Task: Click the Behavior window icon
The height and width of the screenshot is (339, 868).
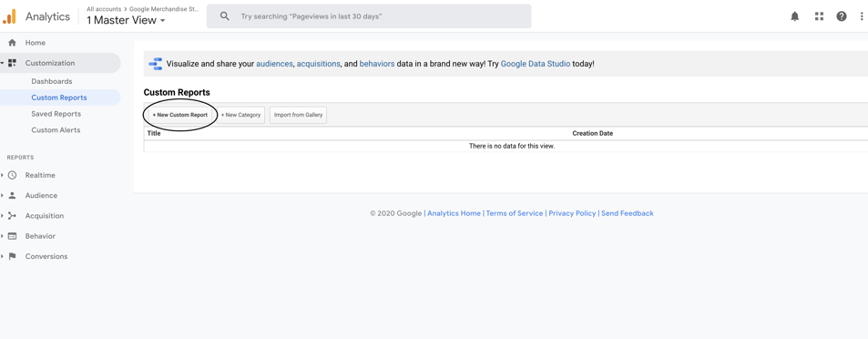Action: tap(12, 236)
